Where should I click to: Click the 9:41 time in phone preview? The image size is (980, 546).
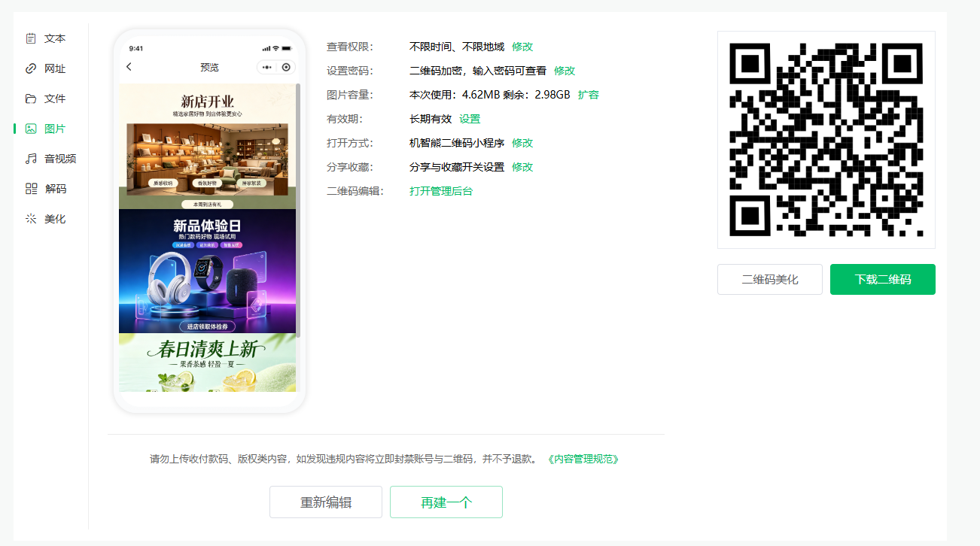(x=136, y=48)
